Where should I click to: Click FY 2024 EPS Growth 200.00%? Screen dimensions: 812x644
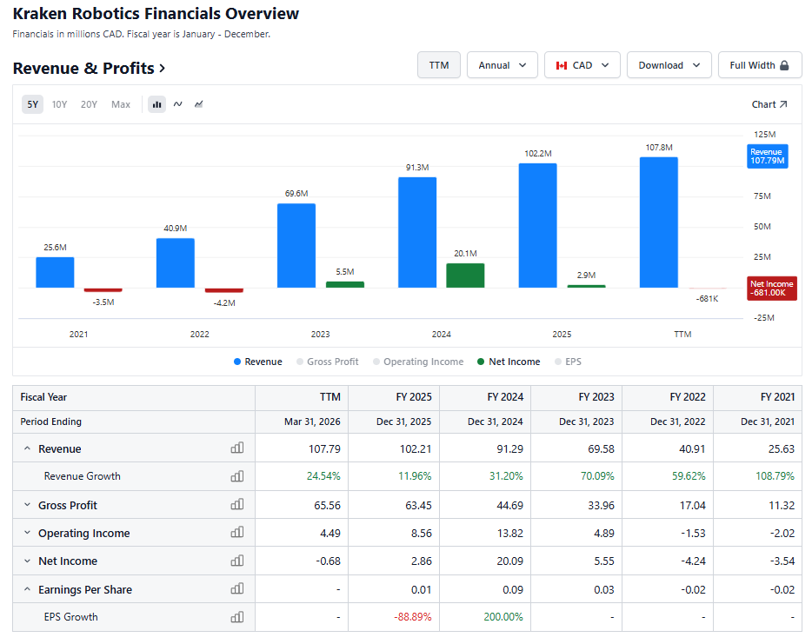pos(503,617)
